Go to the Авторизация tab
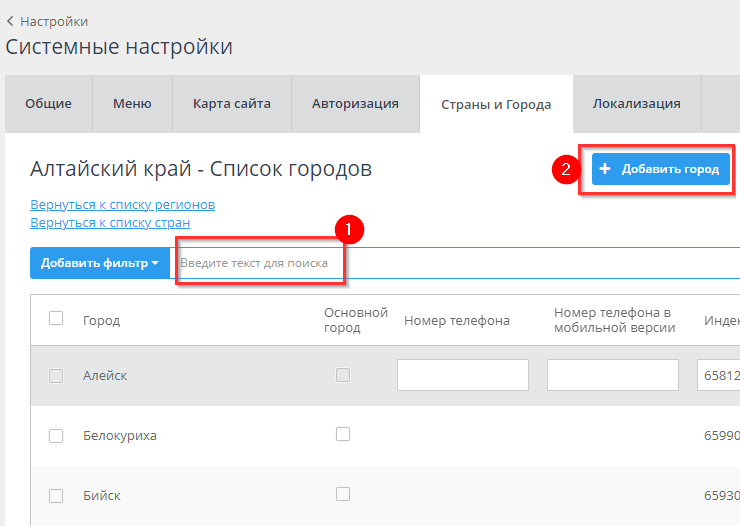The image size is (740, 526). pyautogui.click(x=355, y=104)
